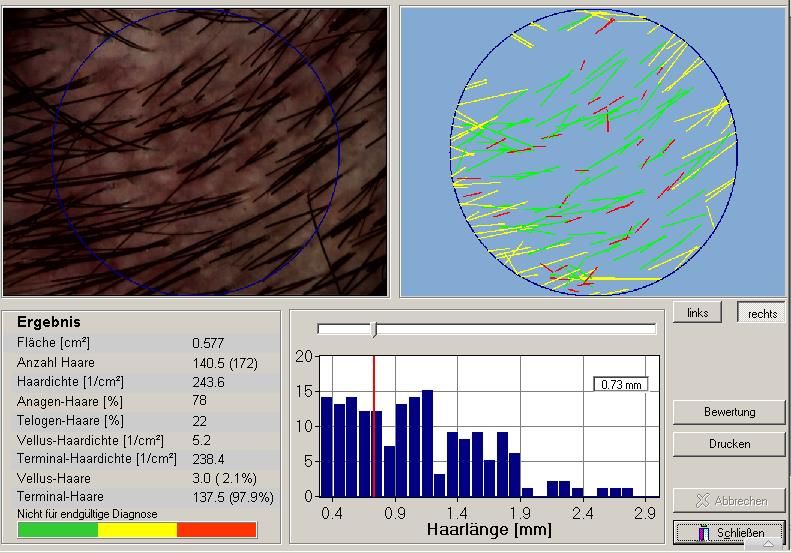Click the Abbrechen cancel button

tap(729, 501)
